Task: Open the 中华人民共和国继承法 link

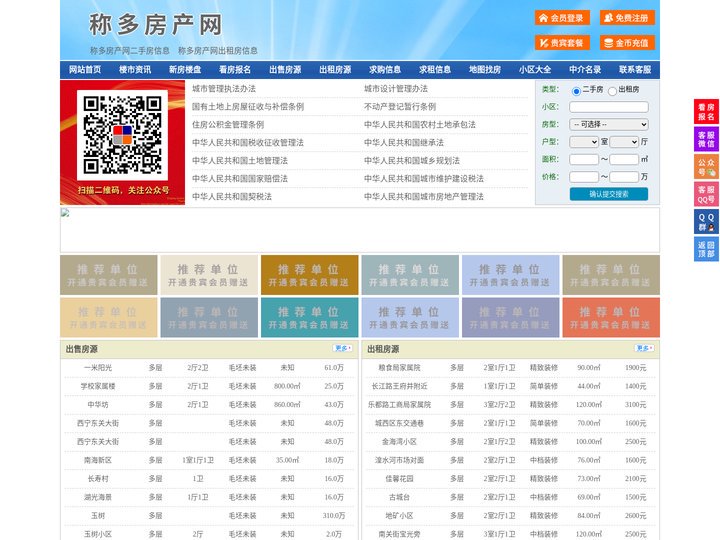Action: coord(404,142)
